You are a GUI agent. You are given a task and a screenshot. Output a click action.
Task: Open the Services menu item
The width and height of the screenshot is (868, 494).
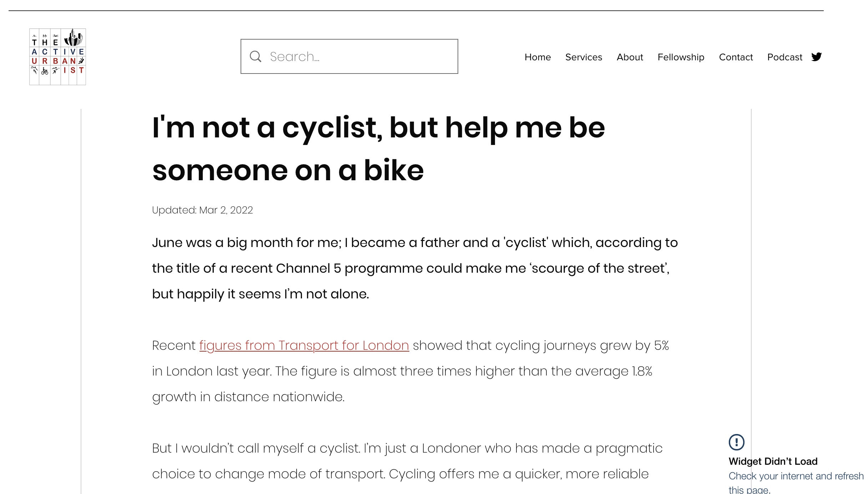tap(584, 57)
